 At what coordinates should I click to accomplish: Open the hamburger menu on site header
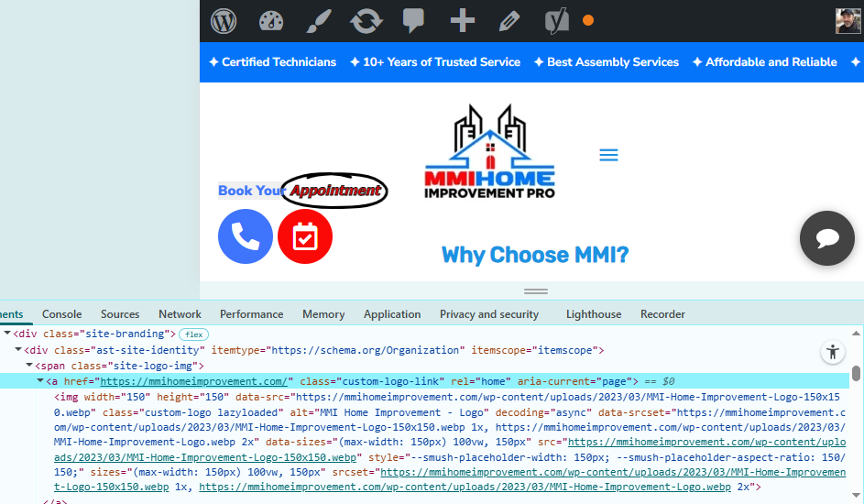pos(608,155)
